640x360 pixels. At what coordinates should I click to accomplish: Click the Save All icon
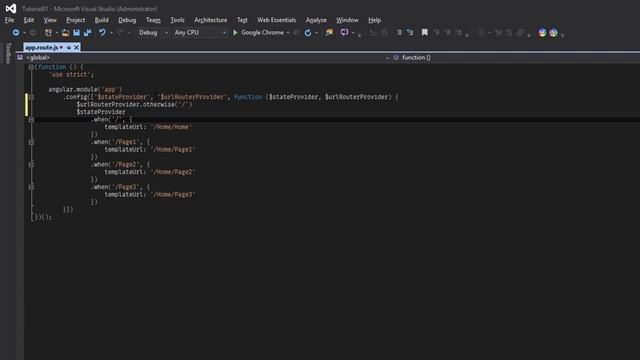point(87,33)
